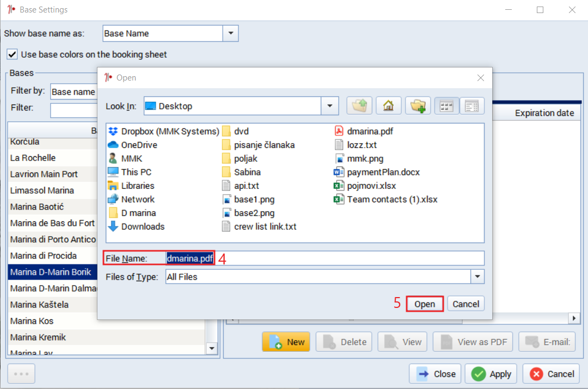The height and width of the screenshot is (389, 588).
Task: Select Marina Kaštela base
Action: (52, 305)
